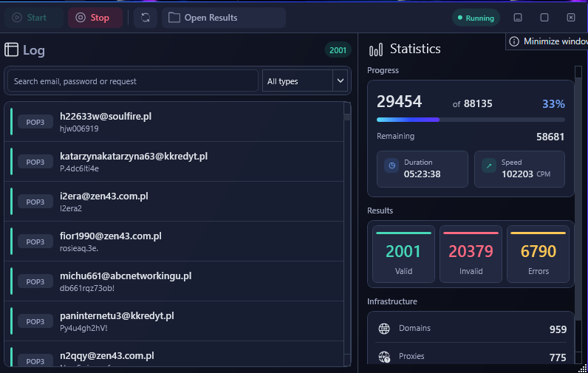
Task: Click the password hjw006919
Action: [x=79, y=129]
